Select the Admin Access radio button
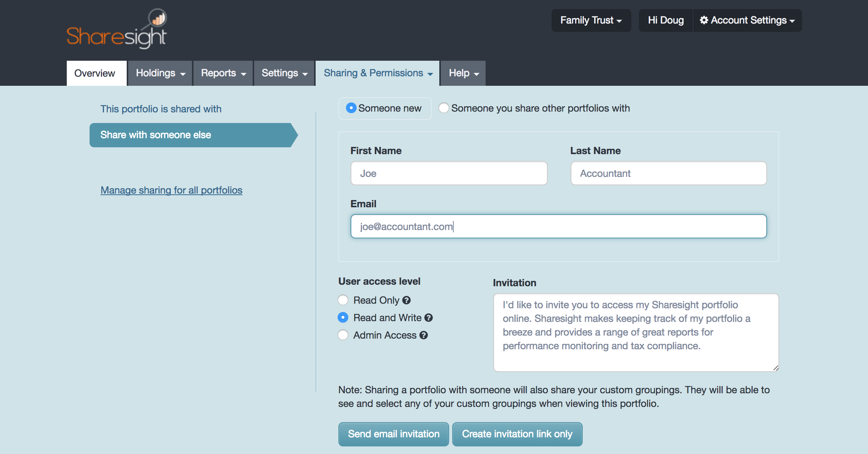 coord(343,335)
